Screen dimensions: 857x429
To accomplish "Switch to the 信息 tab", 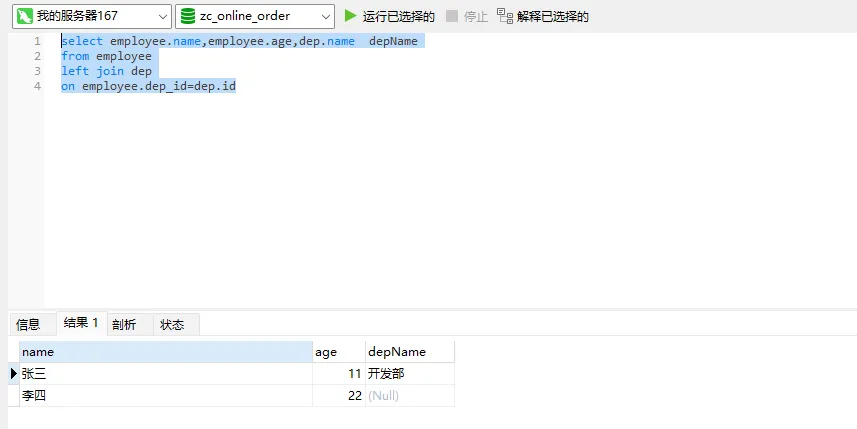I will [28, 324].
